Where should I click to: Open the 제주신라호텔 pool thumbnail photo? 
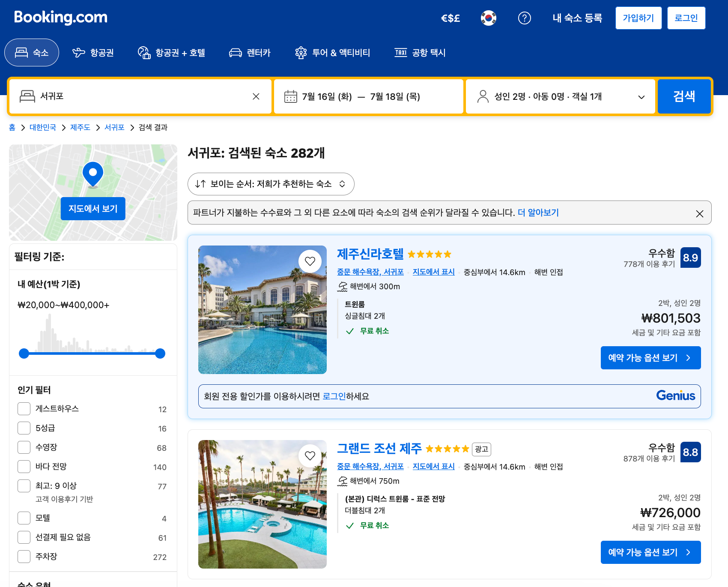coord(263,310)
